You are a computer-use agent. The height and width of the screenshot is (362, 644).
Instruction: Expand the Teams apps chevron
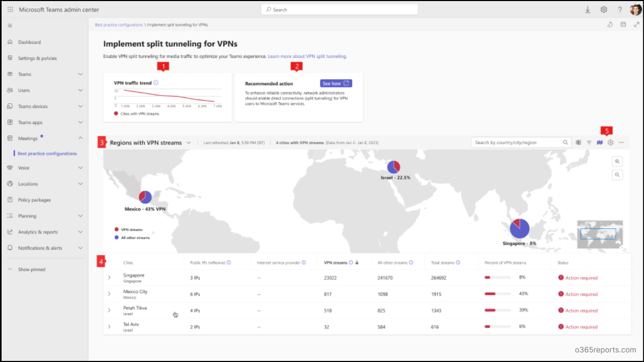(80, 122)
